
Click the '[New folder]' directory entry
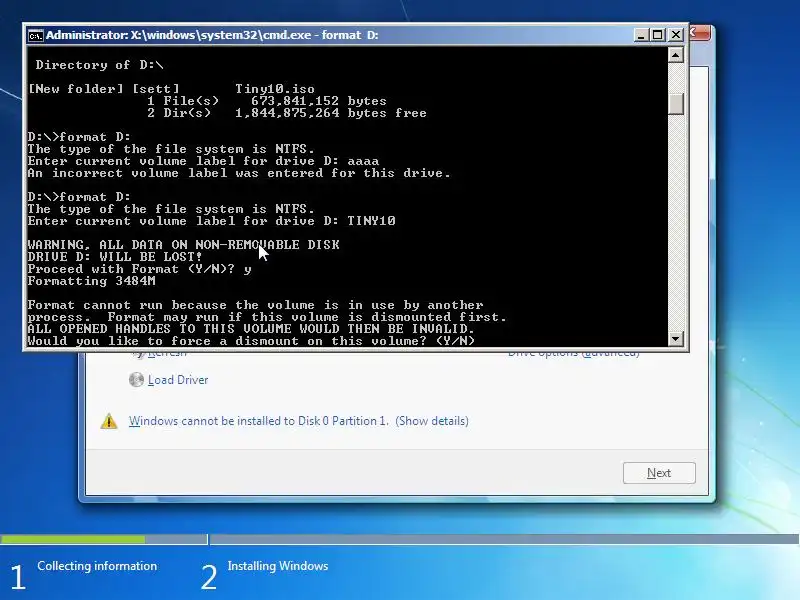tap(76, 89)
